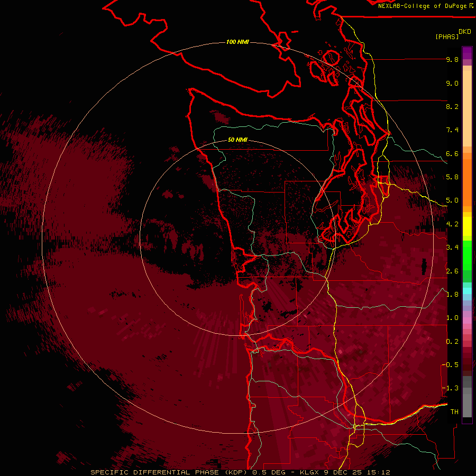Click the yellow band on the color bar

click(x=467, y=226)
